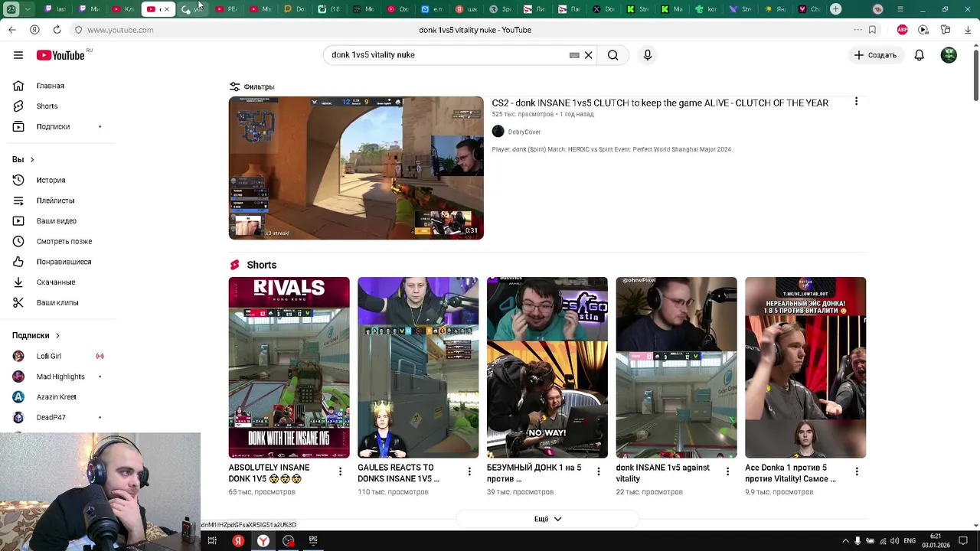Open Смотреть позже list
This screenshot has width=980, height=551.
(x=64, y=241)
